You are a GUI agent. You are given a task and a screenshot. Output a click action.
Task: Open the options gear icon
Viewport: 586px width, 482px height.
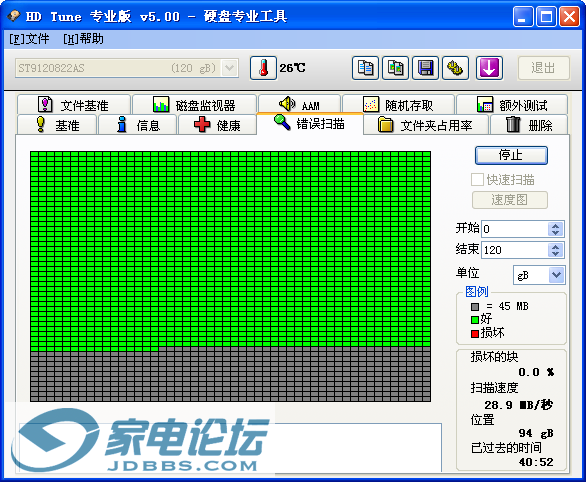coord(455,68)
